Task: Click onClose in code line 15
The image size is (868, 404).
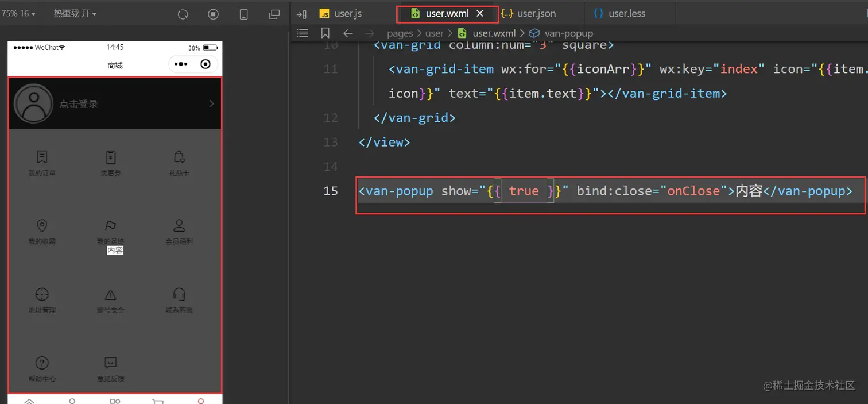Action: (693, 191)
